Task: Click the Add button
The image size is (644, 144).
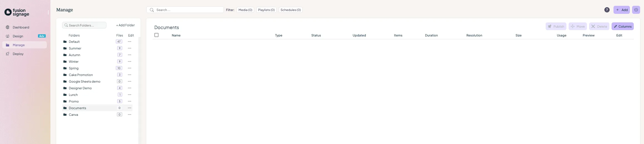Action: point(622,10)
